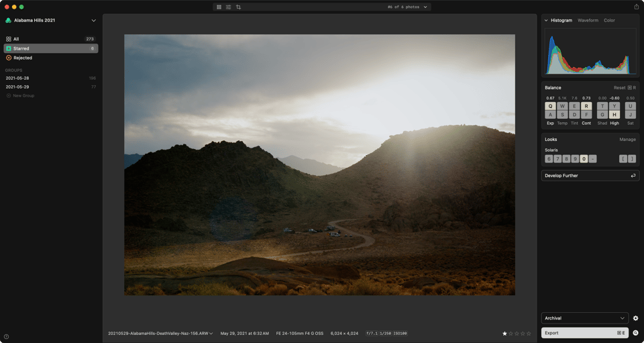Image resolution: width=644 pixels, height=343 pixels.
Task: Decrease saturation with the J key
Action: 631,115
